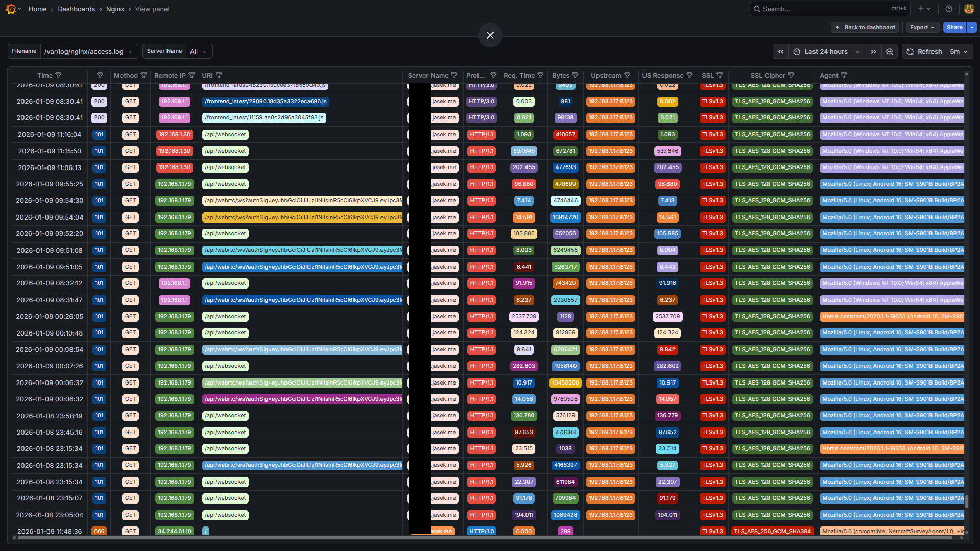The image size is (980, 551).
Task: Expand the Filename /var/log/nginx/access.log dropdown
Action: click(89, 52)
